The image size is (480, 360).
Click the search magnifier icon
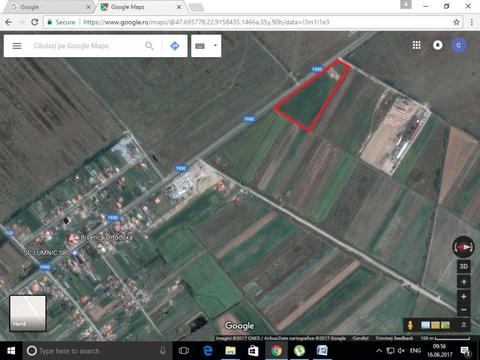[149, 46]
